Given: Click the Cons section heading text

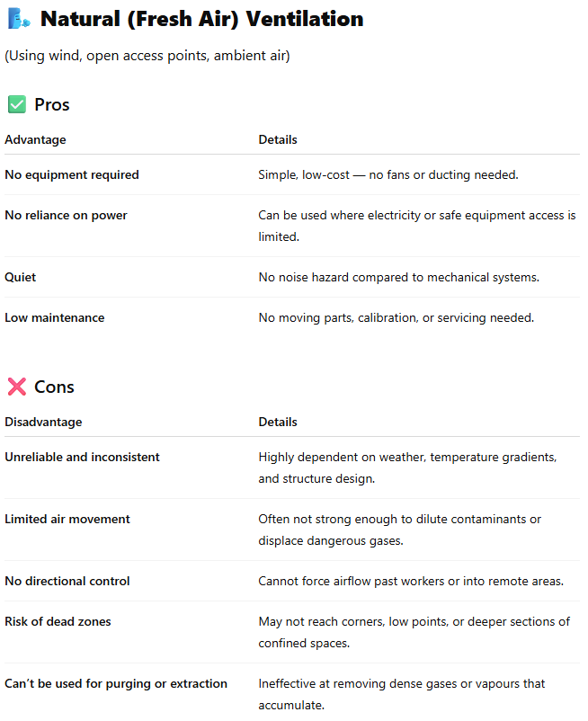Looking at the screenshot, I should pyautogui.click(x=54, y=387).
